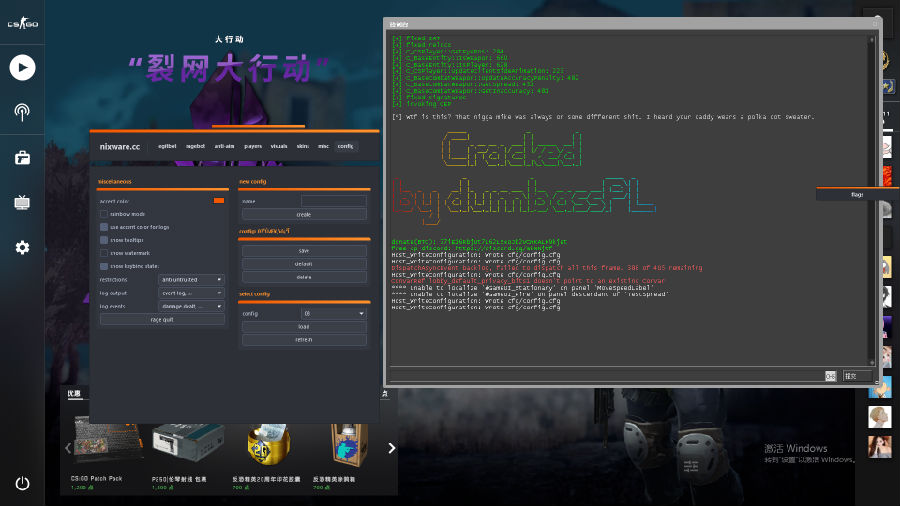Click the refresh config list button

(x=304, y=340)
